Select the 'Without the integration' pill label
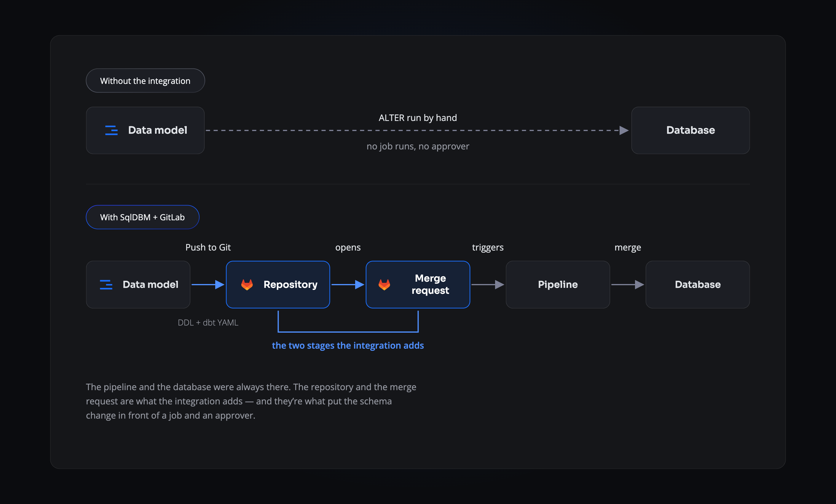Viewport: 836px width, 504px height. click(145, 81)
